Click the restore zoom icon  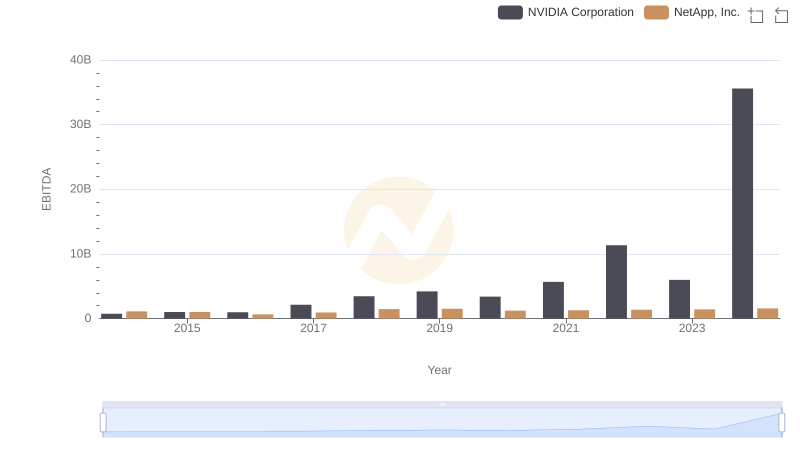(x=781, y=15)
